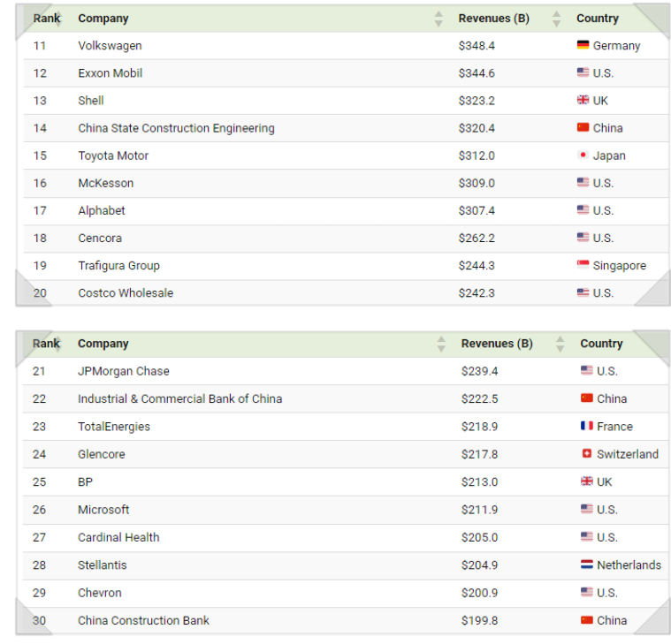
Task: Sort top table by Company sort arrows
Action: coord(438,19)
